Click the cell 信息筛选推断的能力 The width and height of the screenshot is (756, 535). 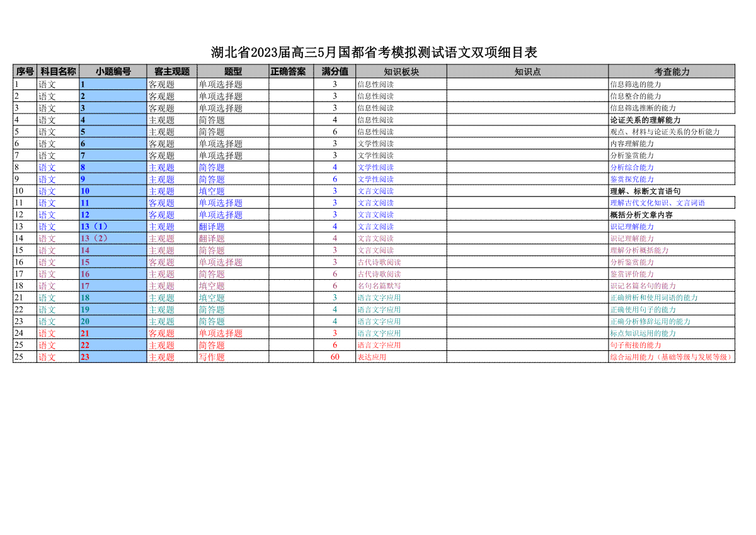(x=672, y=108)
